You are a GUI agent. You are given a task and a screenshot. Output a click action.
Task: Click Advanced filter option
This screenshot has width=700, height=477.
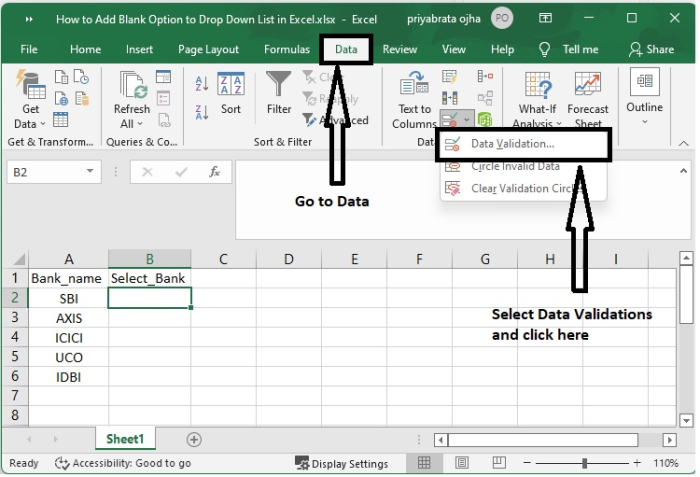coord(335,120)
